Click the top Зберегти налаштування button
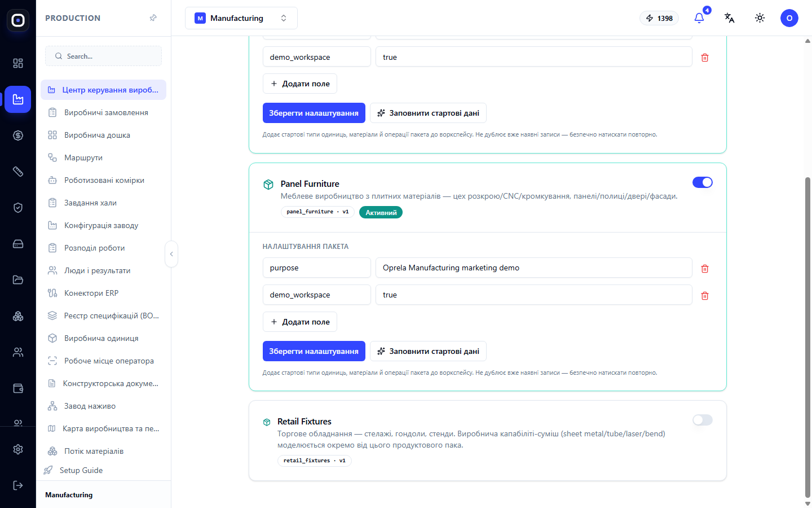The image size is (812, 508). point(314,113)
